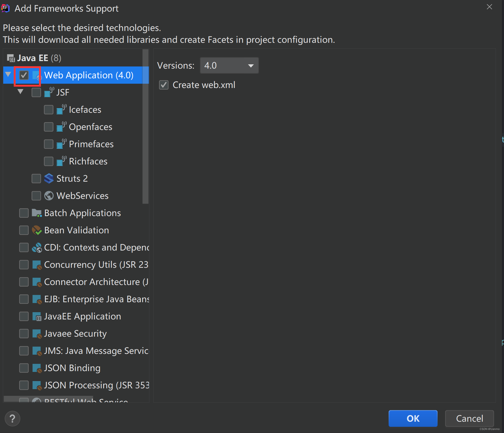
Task: Click the Create web.xml label text
Action: click(204, 85)
